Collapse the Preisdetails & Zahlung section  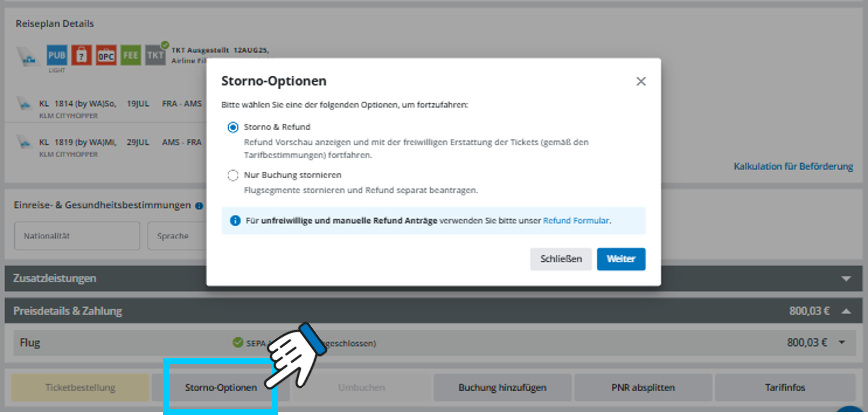[846, 311]
